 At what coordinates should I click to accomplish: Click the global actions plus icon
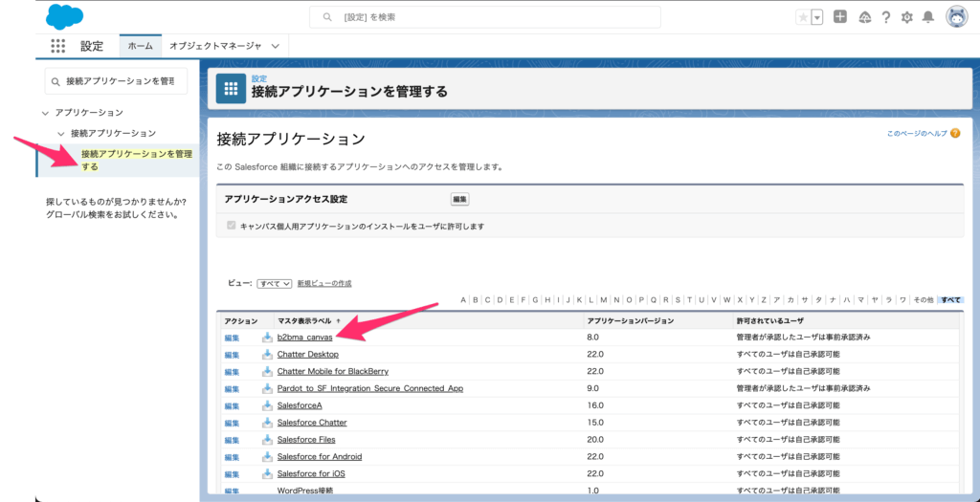(x=840, y=17)
